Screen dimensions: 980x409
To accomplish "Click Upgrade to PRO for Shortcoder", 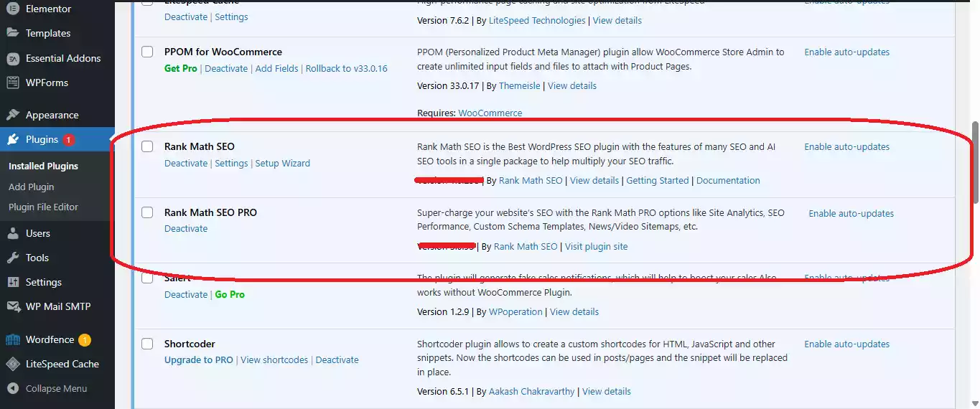I will click(199, 359).
